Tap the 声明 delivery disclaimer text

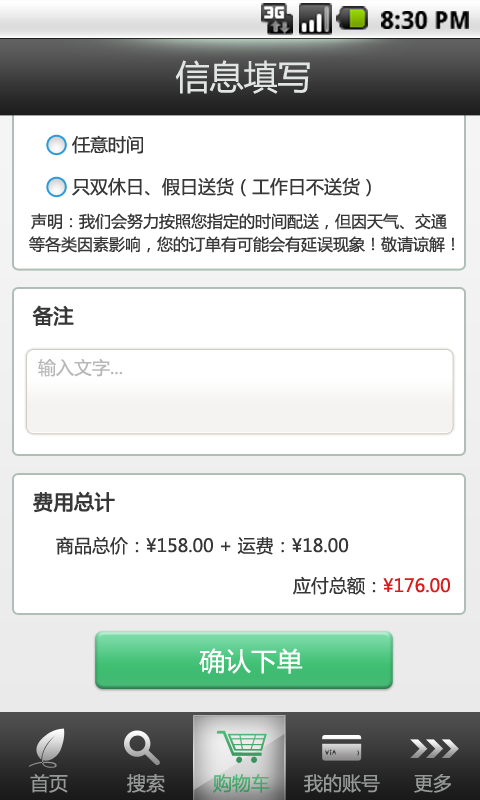tap(243, 233)
